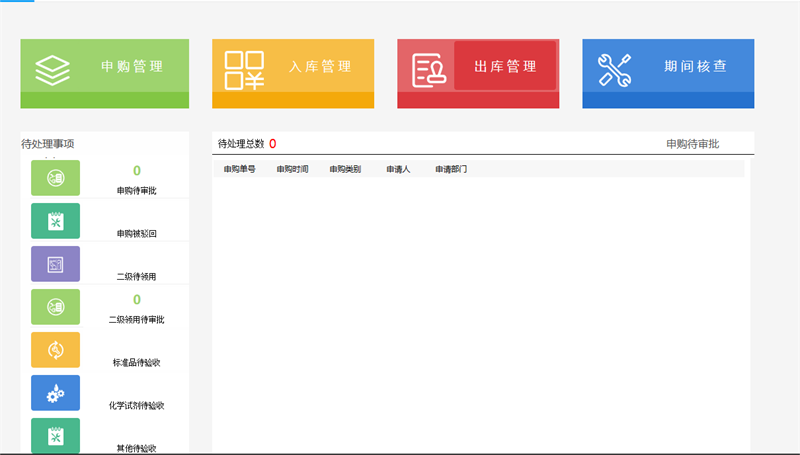Click the stacked layers icon in 申购管理 tile
The width and height of the screenshot is (800, 455).
click(52, 70)
